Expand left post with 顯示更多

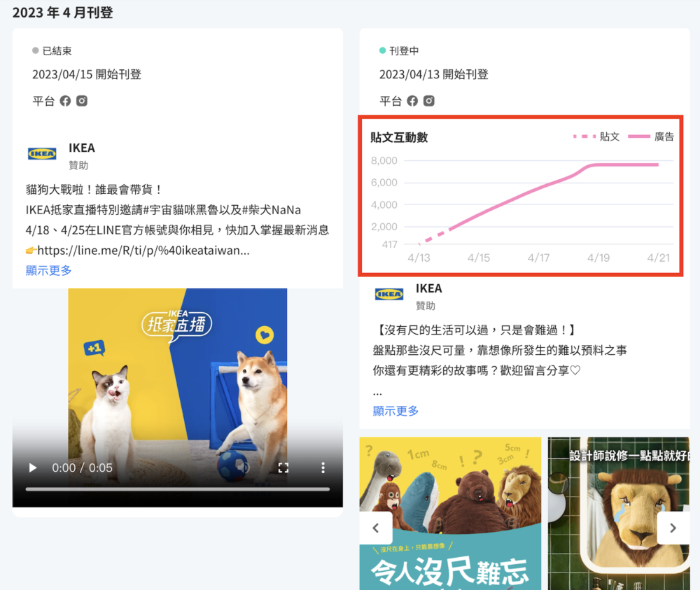[x=49, y=270]
